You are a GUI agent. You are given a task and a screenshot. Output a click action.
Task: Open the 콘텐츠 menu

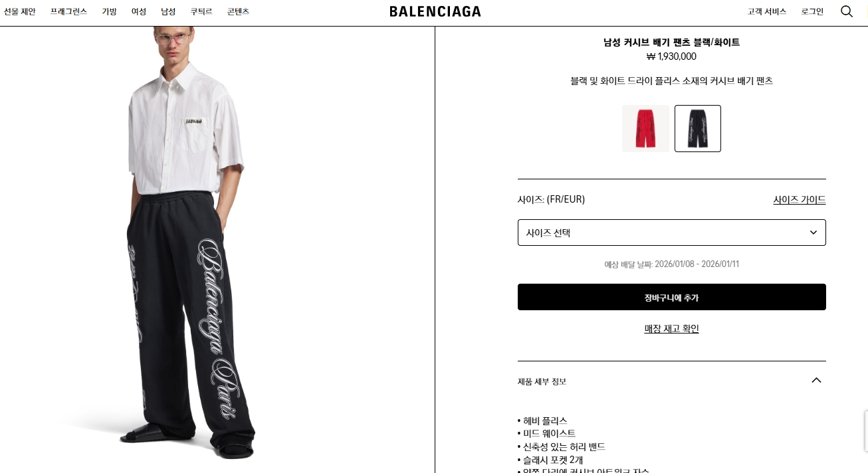coord(238,11)
